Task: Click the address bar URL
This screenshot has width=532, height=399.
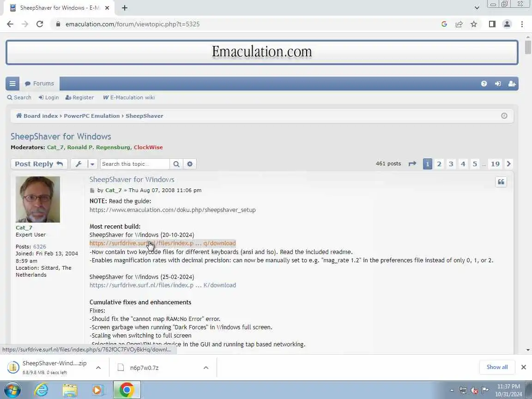Action: point(133,24)
